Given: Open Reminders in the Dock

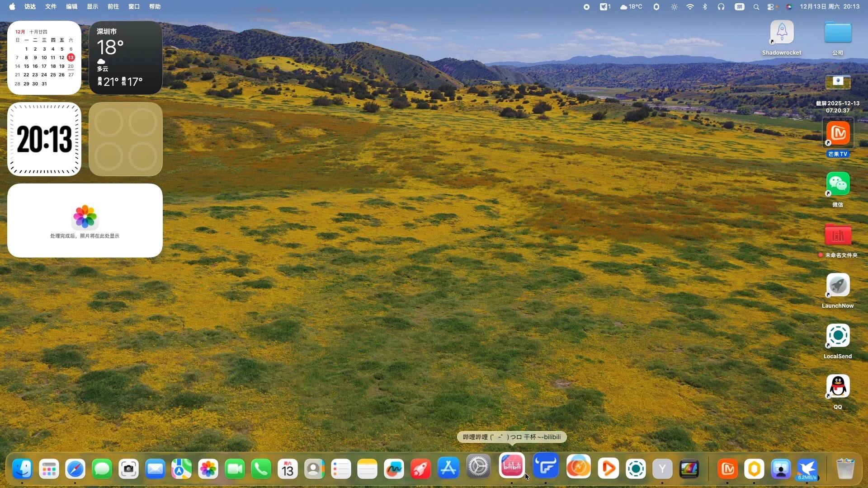Looking at the screenshot, I should (341, 469).
